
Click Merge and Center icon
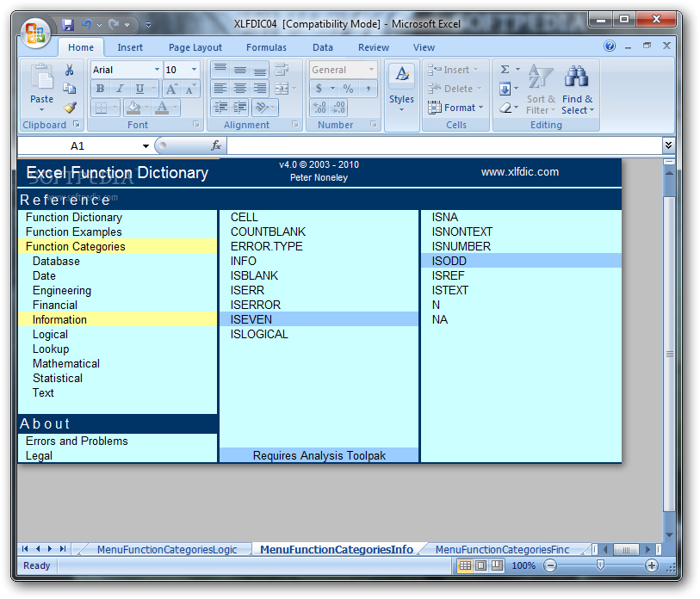coord(282,89)
